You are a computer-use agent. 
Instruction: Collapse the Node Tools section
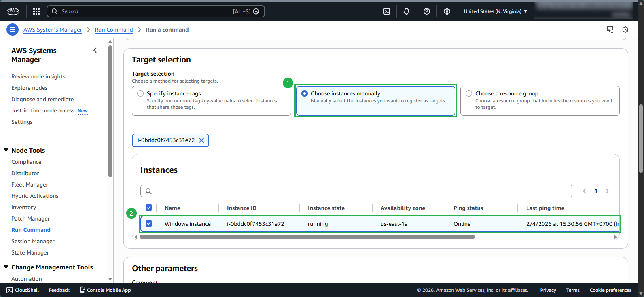[6, 150]
